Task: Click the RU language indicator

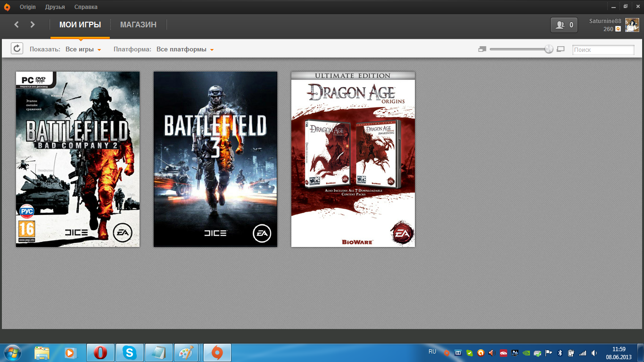Action: (432, 352)
